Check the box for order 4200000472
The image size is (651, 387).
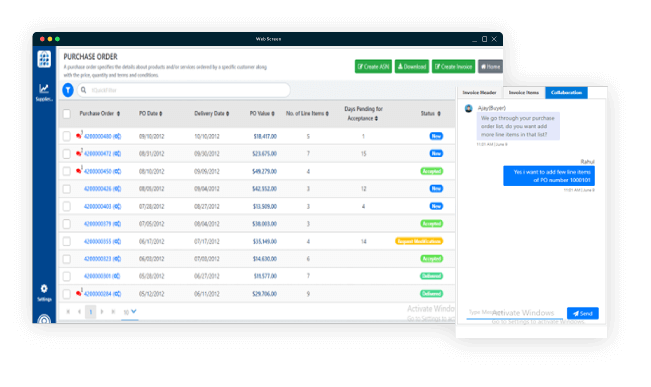[x=66, y=154]
